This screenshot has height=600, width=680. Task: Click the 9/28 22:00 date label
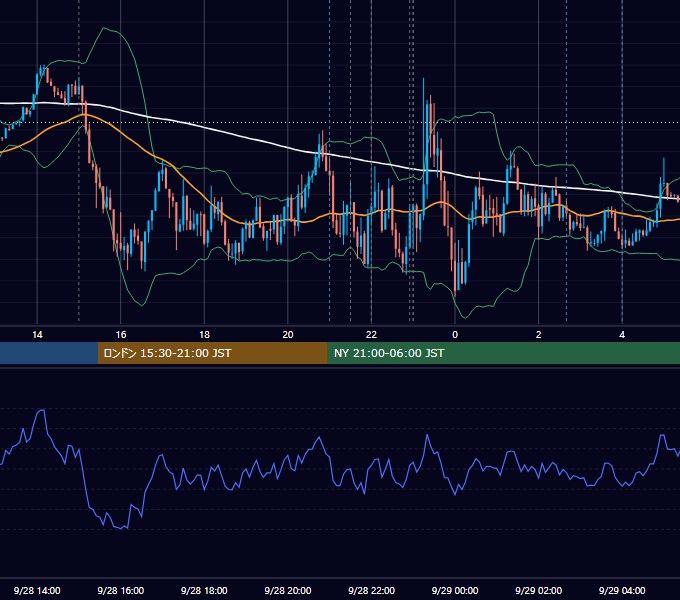(371, 590)
